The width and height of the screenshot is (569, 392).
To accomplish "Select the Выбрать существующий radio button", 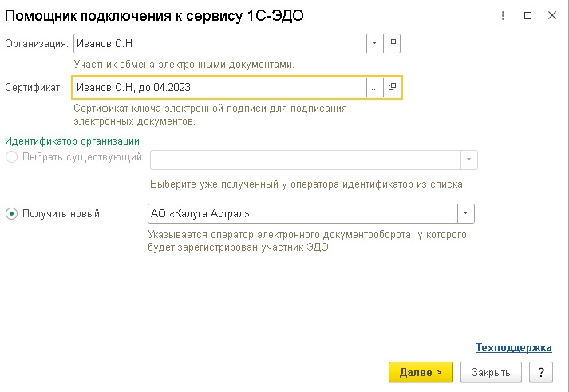I will pos(11,157).
